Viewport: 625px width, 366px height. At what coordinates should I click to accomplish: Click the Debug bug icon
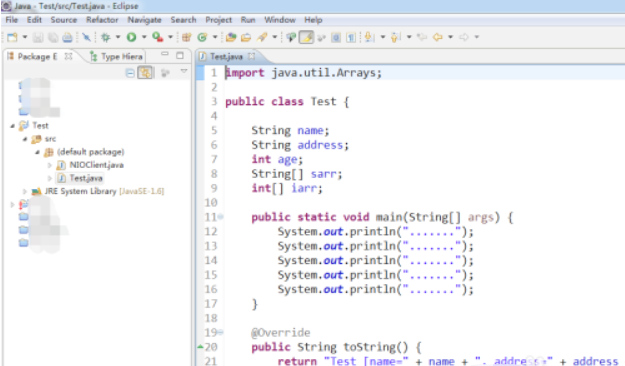tap(106, 37)
